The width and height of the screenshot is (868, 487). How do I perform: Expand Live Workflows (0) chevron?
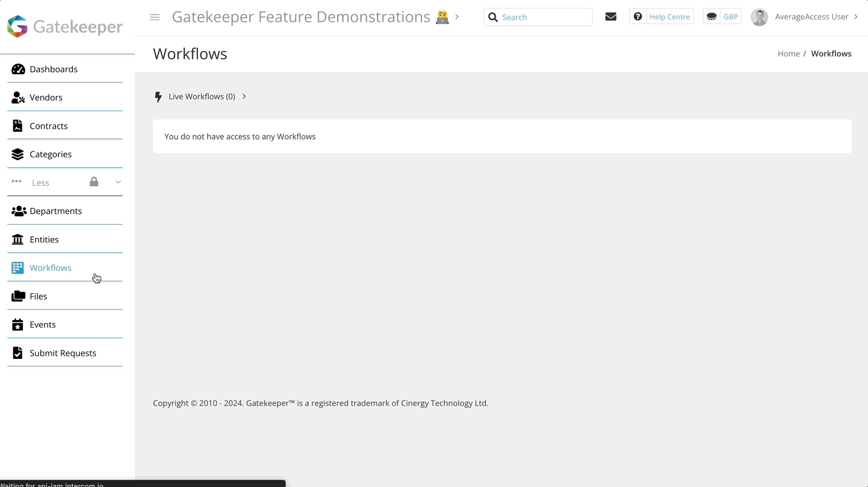click(x=244, y=97)
